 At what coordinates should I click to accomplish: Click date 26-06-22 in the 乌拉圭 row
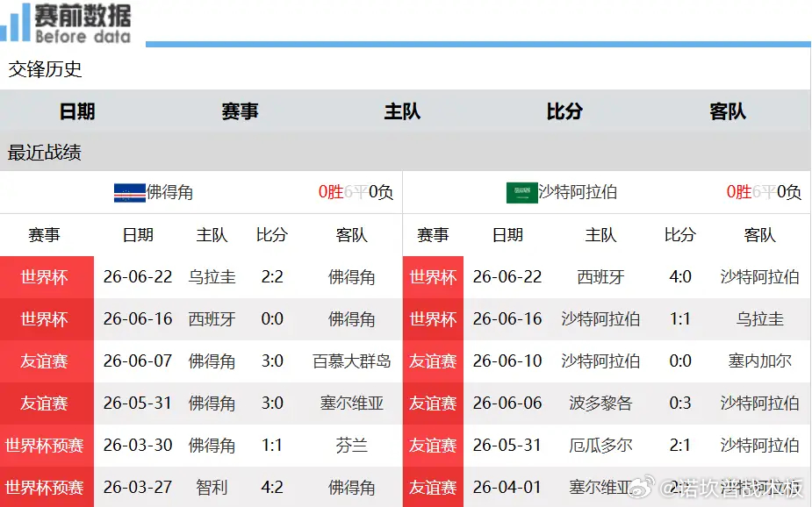coord(138,277)
